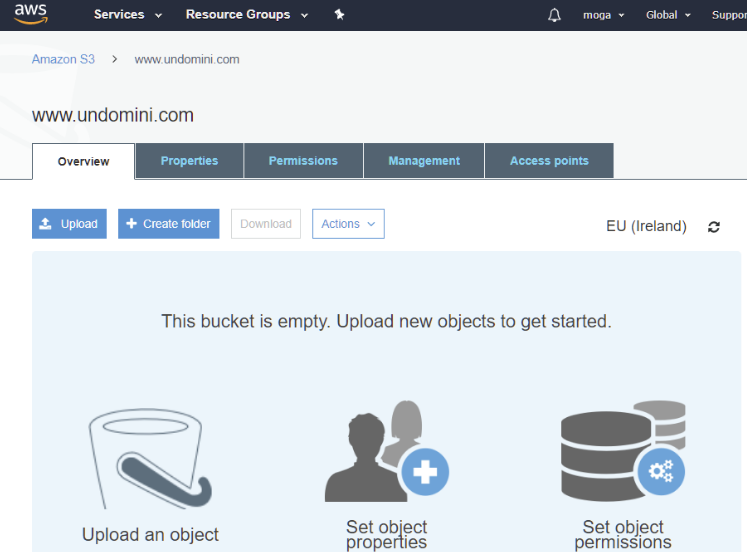The height and width of the screenshot is (552, 747).
Task: Refresh the bucket with the reload icon
Action: pyautogui.click(x=714, y=227)
